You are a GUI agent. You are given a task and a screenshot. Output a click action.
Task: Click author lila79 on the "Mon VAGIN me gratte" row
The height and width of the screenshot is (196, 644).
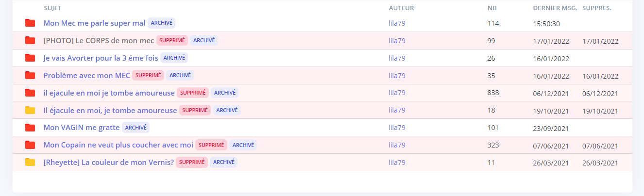tap(397, 128)
